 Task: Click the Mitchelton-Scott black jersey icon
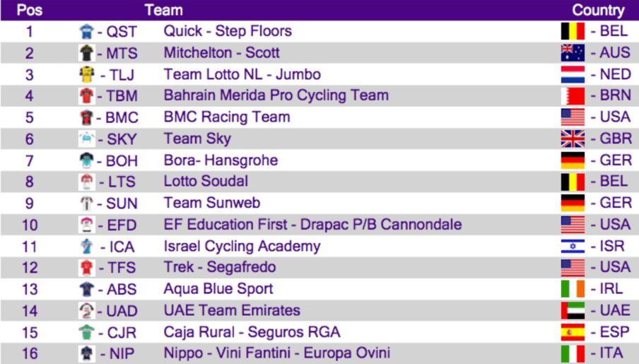pyautogui.click(x=86, y=53)
